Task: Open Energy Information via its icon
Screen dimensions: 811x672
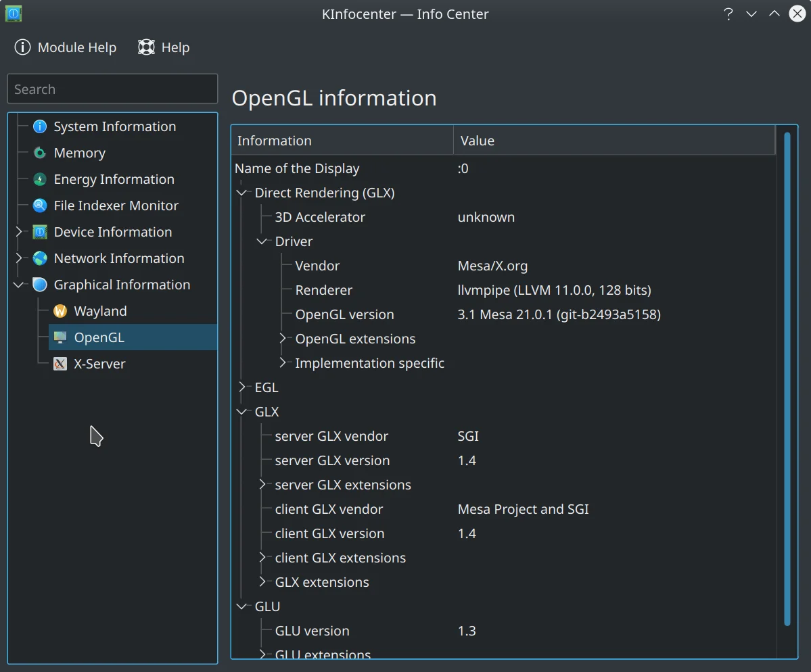Action: pos(40,179)
